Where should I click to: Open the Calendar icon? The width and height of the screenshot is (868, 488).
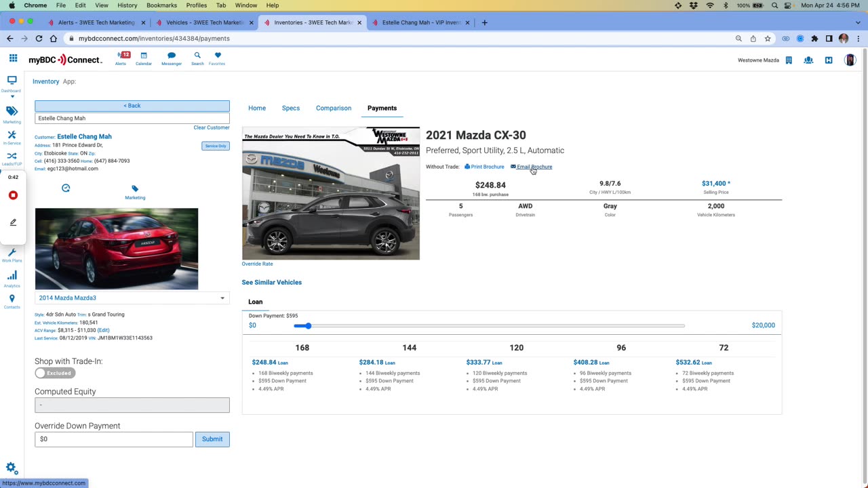pos(144,58)
